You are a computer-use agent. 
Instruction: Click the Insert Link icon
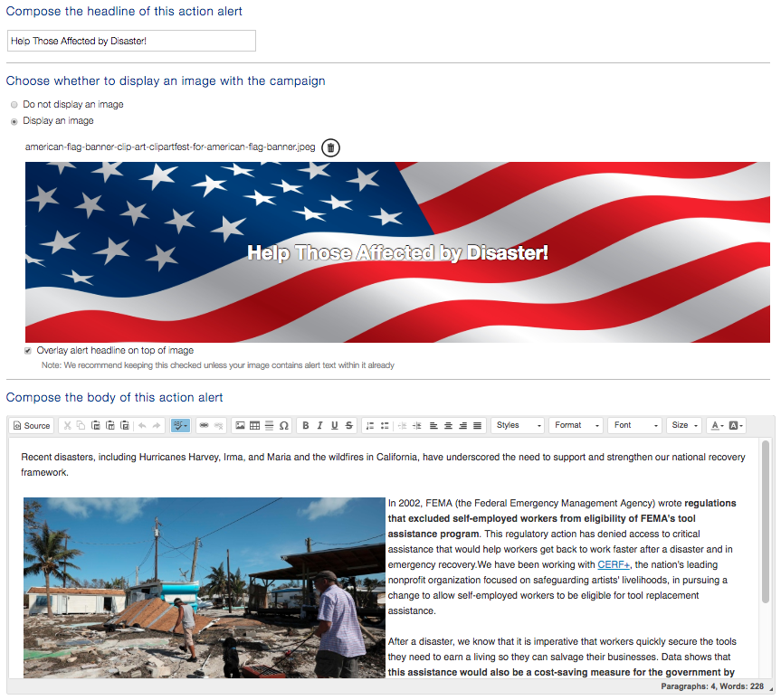204,426
